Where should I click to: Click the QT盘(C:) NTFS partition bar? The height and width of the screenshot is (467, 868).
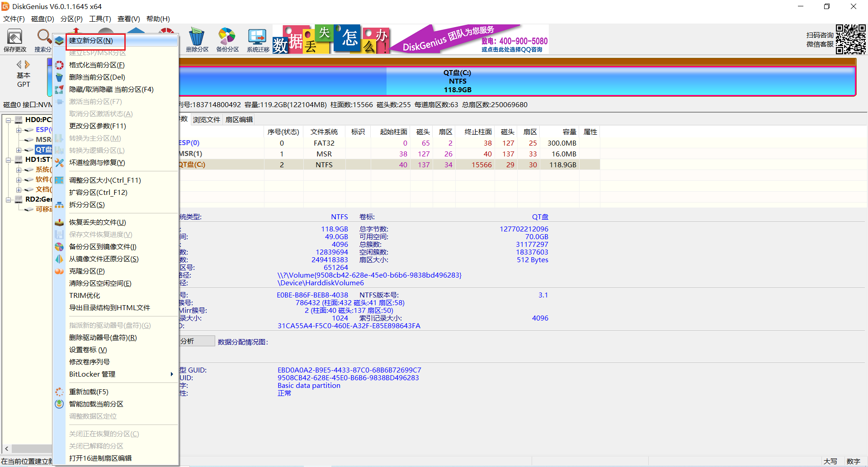click(517, 81)
